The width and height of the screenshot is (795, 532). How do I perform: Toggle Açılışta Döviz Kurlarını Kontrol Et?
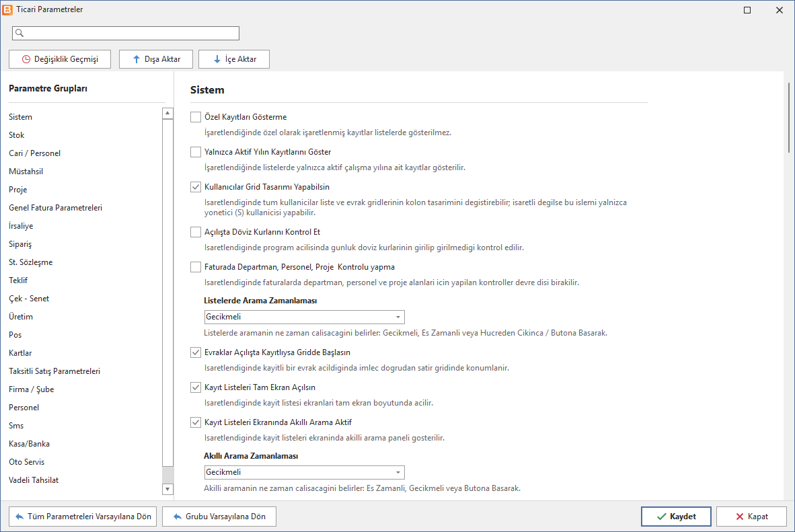(196, 232)
